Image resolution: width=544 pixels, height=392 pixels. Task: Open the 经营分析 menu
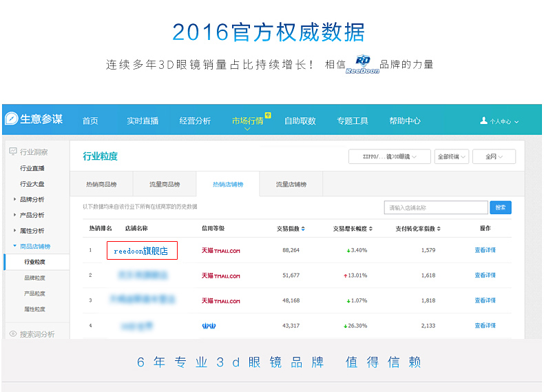195,121
